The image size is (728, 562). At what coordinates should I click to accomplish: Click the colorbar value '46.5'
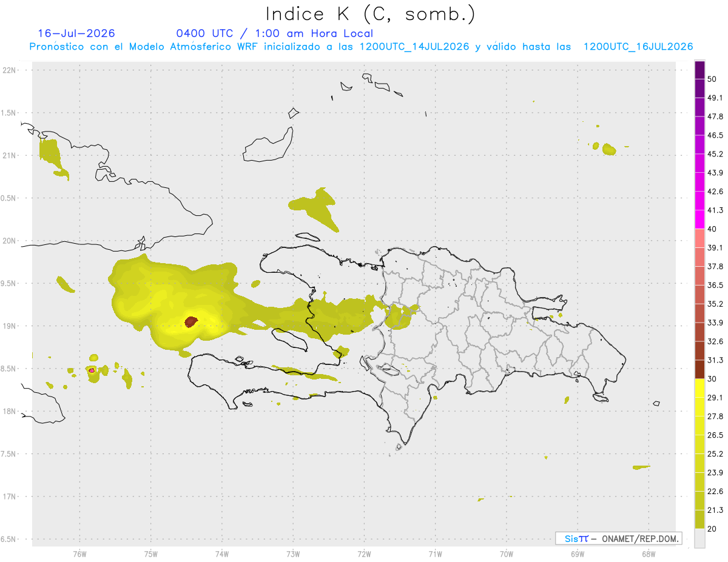tap(715, 135)
